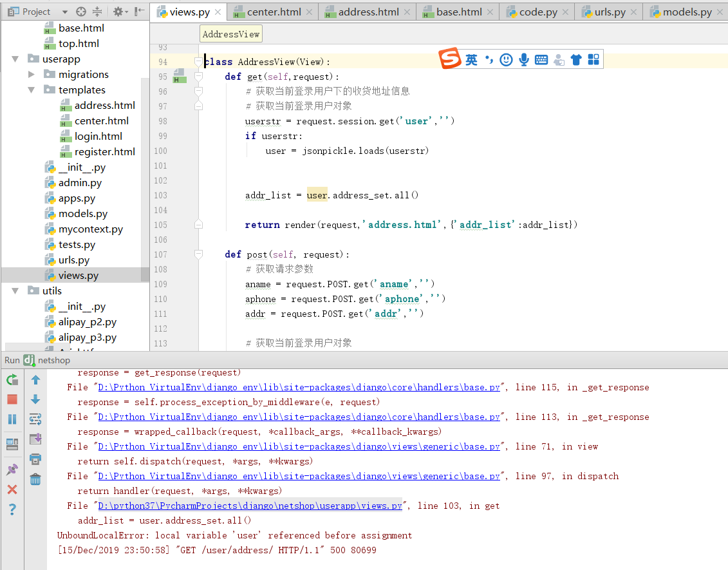Pin the Run tab
The width and height of the screenshot is (728, 570).
point(12,470)
